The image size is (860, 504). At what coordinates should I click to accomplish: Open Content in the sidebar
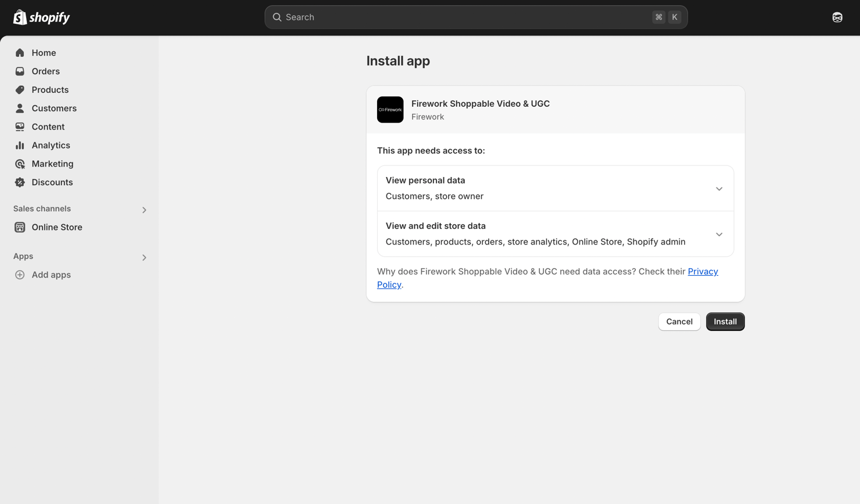[48, 127]
